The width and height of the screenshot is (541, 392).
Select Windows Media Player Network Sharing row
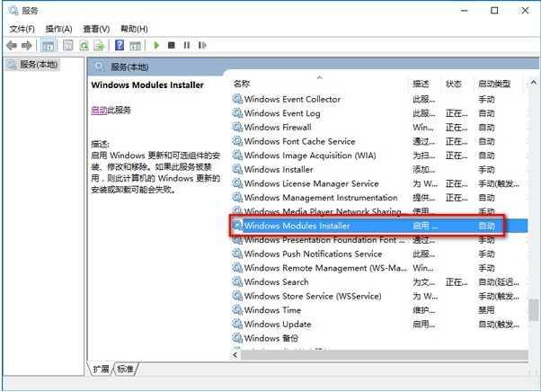pos(379,211)
